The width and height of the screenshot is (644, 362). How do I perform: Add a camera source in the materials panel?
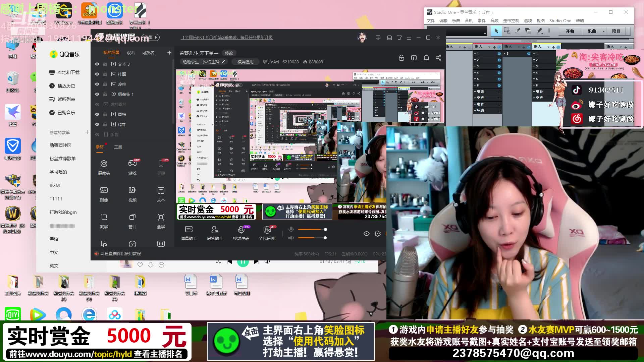coord(104,167)
